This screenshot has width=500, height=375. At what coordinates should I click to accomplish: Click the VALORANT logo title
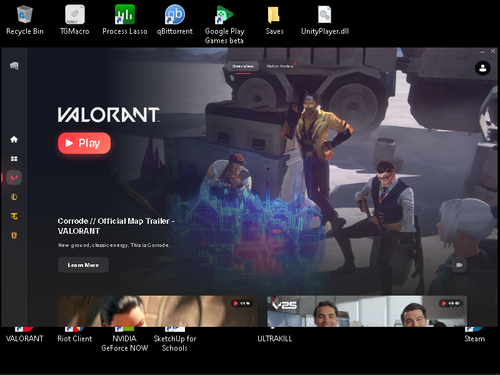(x=109, y=115)
